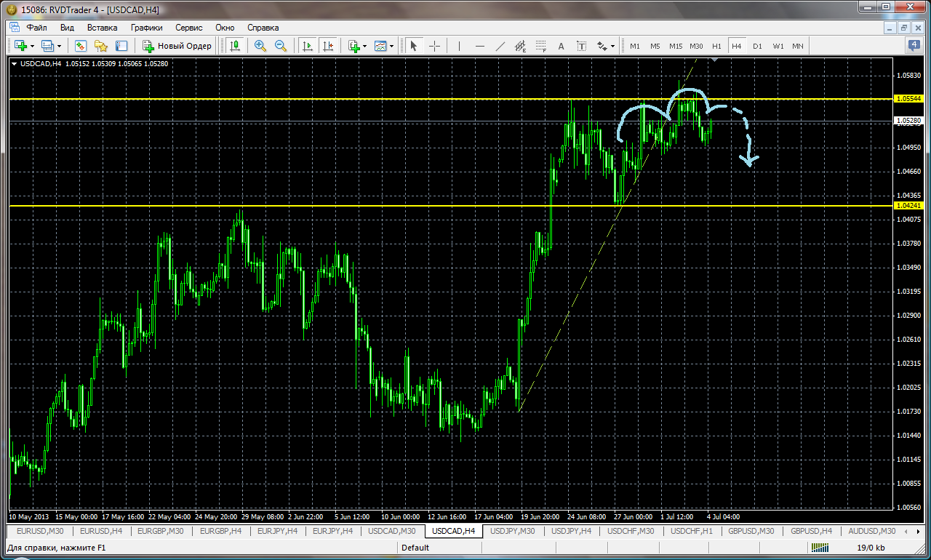The image size is (931, 560).
Task: Select the vertical line drawing tool
Action: coord(459,46)
